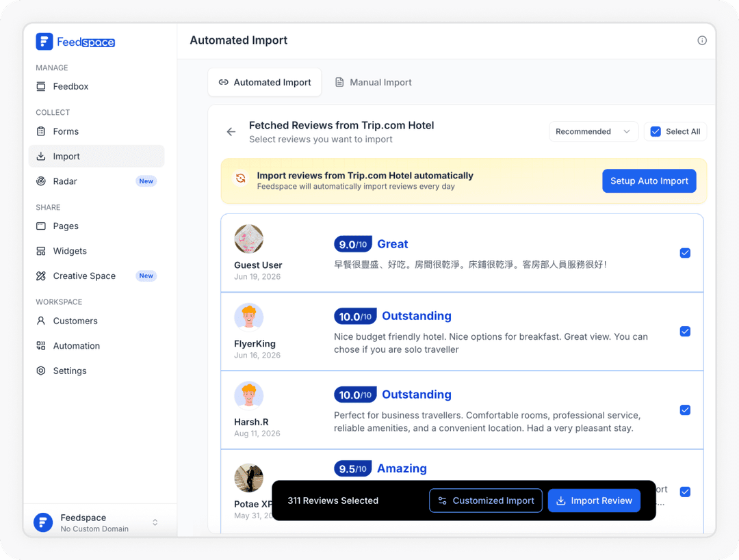Open the Recommended sort dropdown
739x560 pixels.
coord(593,131)
